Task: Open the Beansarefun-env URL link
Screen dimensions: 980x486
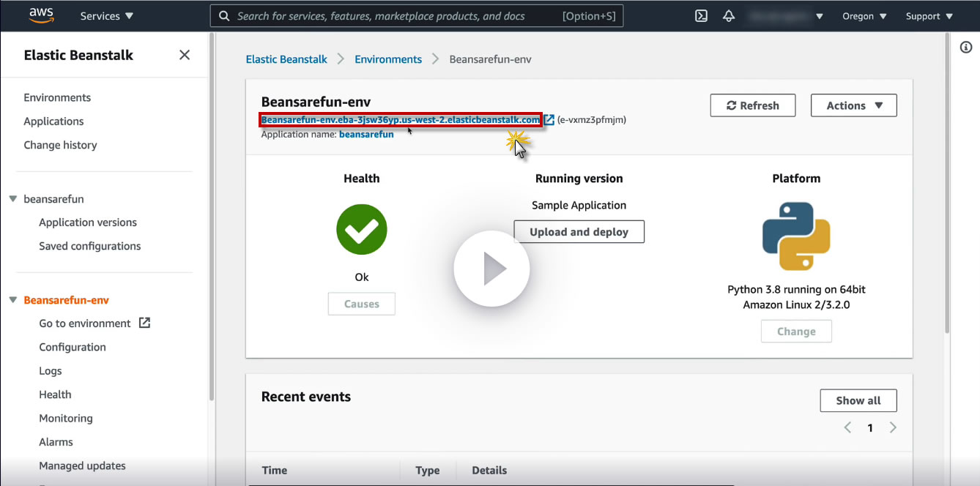Action: click(x=401, y=119)
